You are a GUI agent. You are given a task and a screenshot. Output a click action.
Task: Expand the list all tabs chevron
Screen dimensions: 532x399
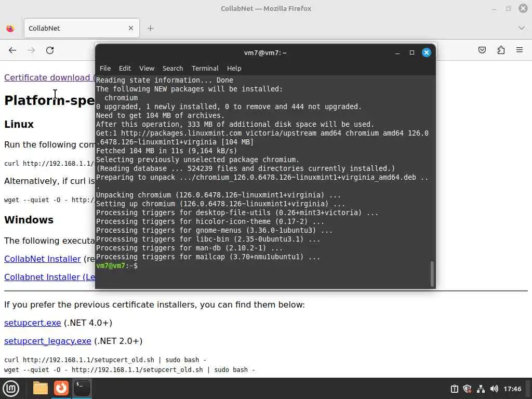point(522,28)
